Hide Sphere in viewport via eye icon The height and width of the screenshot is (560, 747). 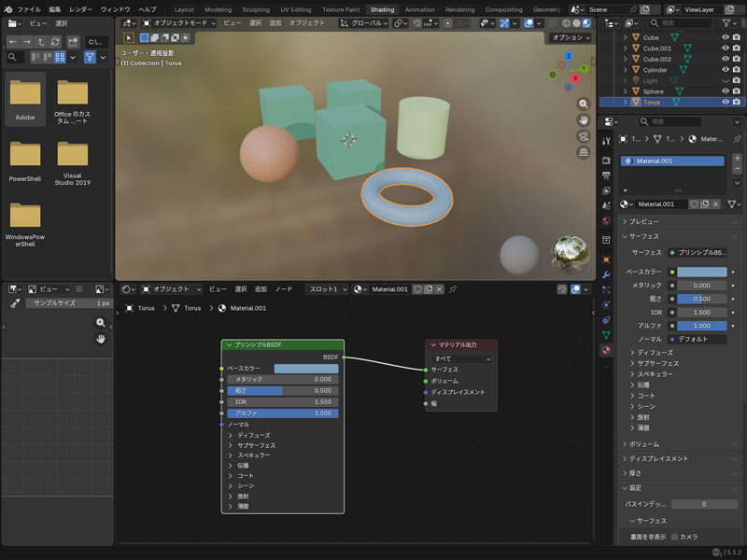coord(726,91)
